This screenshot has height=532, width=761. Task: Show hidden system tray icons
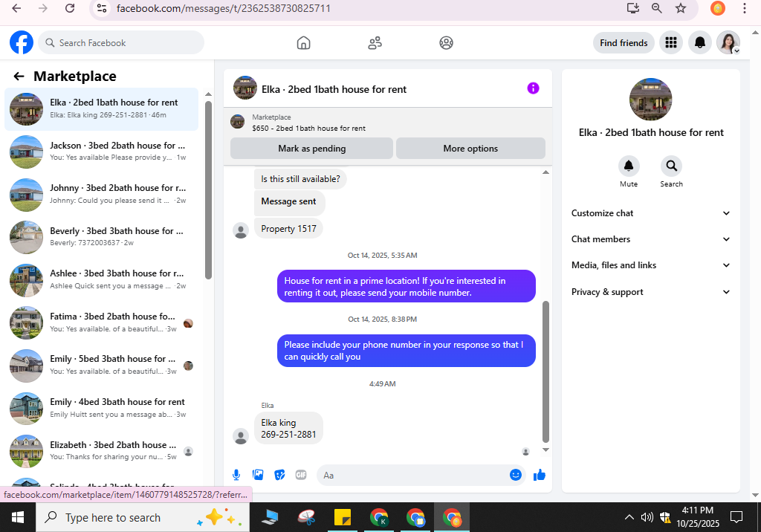(x=629, y=517)
